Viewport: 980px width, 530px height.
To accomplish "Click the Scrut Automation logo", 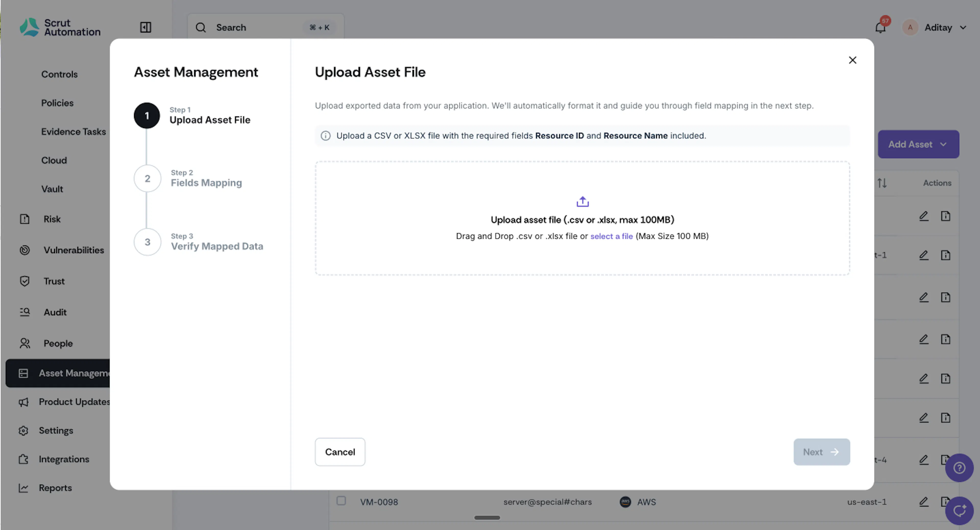I will click(60, 27).
